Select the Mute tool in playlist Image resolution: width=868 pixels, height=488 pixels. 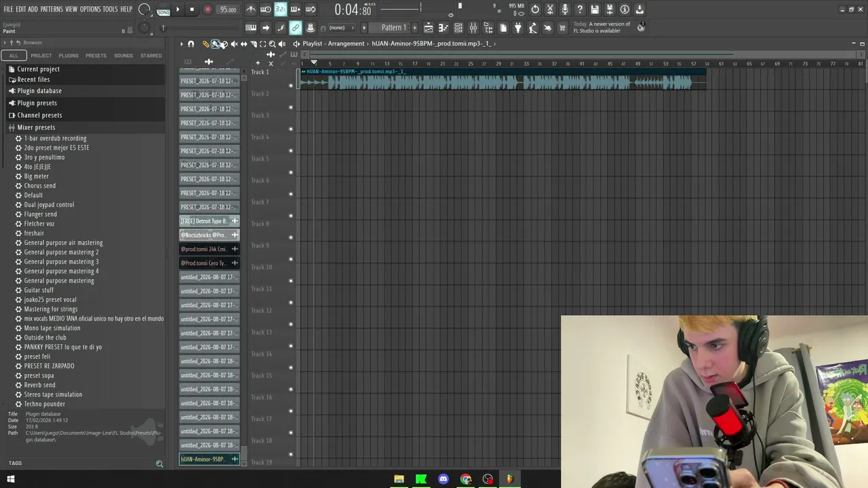[234, 44]
